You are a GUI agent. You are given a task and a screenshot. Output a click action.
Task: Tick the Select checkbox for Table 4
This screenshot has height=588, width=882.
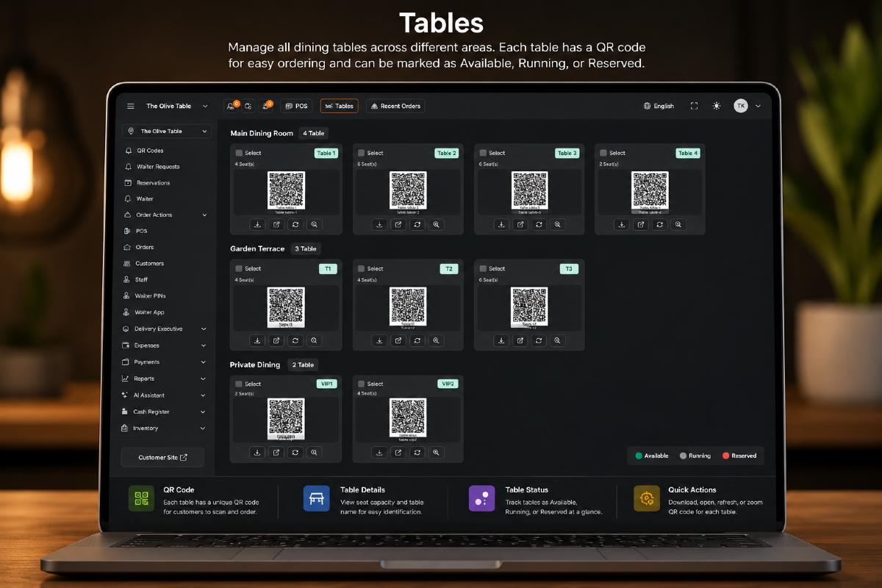click(x=603, y=153)
